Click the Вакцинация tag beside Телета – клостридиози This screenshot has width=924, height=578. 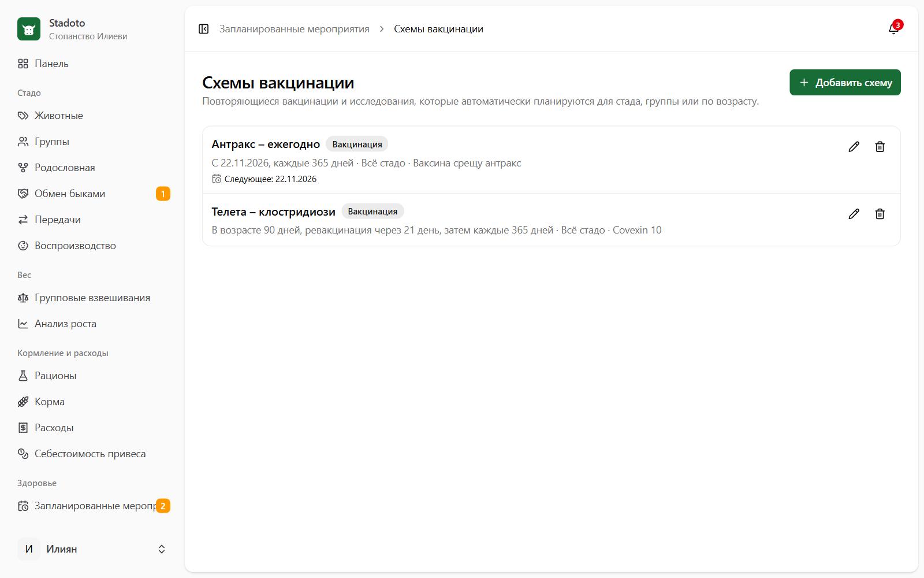click(x=372, y=211)
